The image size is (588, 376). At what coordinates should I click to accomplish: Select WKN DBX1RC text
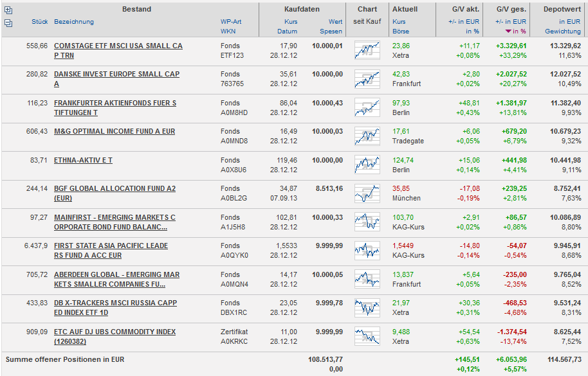(x=233, y=313)
